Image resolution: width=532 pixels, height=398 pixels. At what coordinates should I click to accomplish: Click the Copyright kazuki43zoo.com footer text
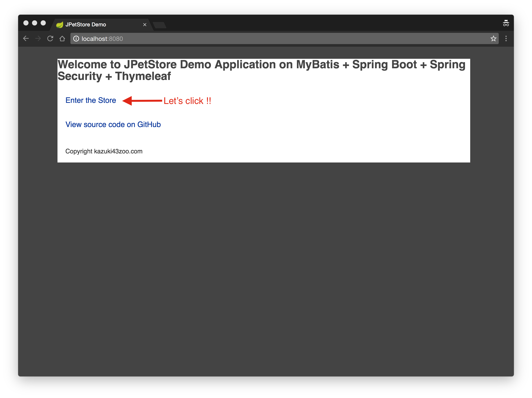[104, 151]
